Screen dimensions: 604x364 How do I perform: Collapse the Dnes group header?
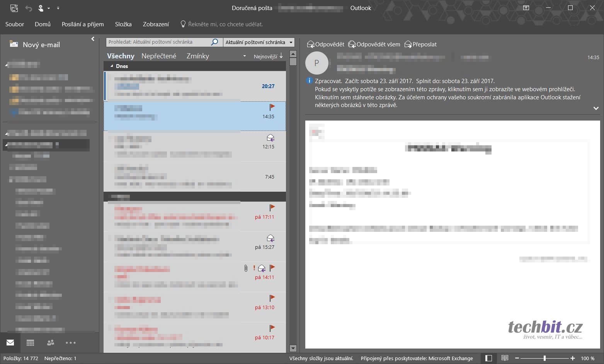coord(112,66)
